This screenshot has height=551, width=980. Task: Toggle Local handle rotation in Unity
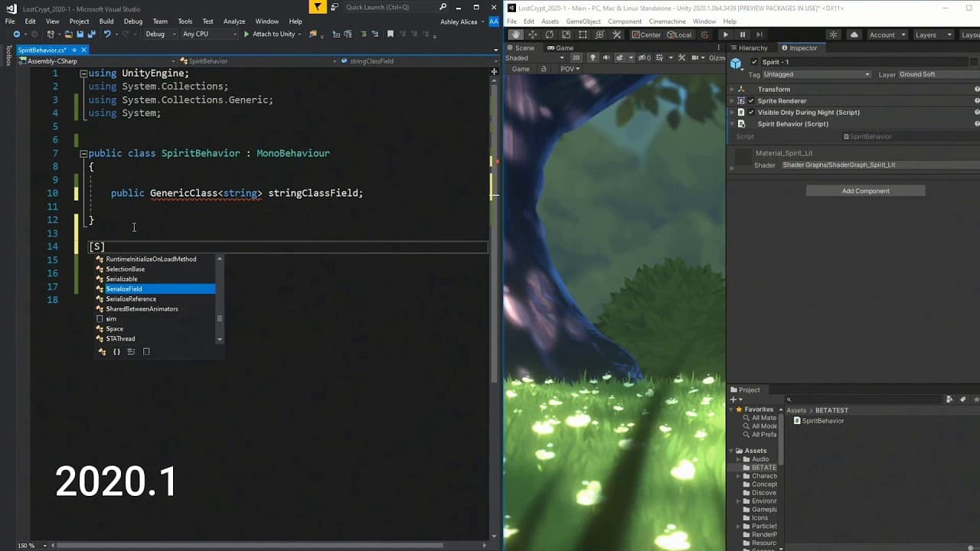[x=679, y=34]
